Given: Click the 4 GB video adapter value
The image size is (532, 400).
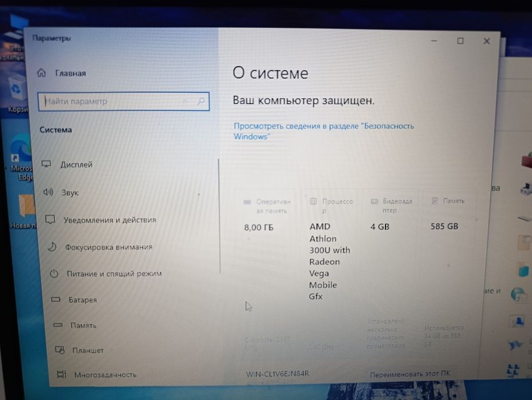Looking at the screenshot, I should [380, 227].
